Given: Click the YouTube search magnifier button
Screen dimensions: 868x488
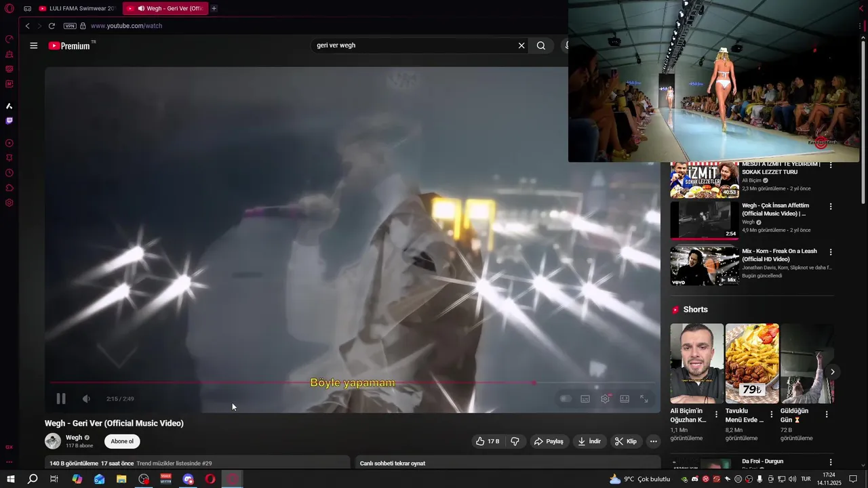Looking at the screenshot, I should [x=541, y=45].
